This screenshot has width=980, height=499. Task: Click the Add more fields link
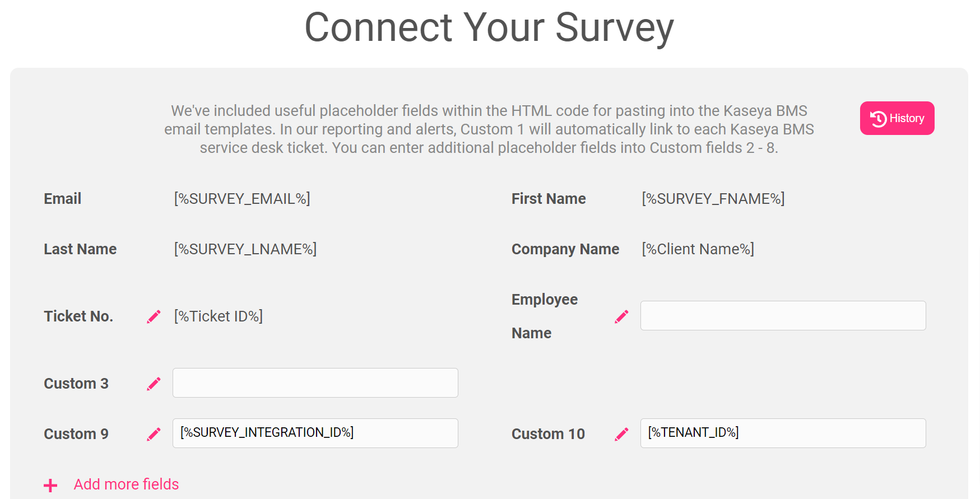[126, 484]
